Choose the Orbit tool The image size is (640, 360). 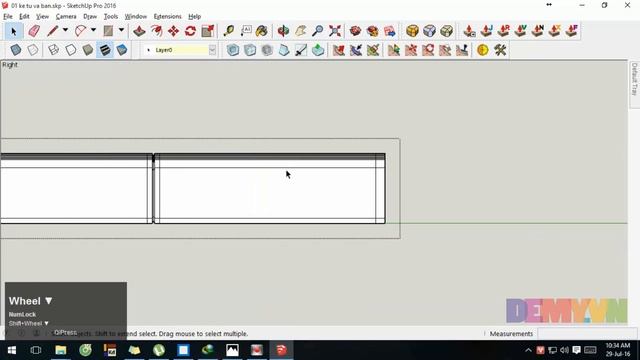(x=283, y=31)
